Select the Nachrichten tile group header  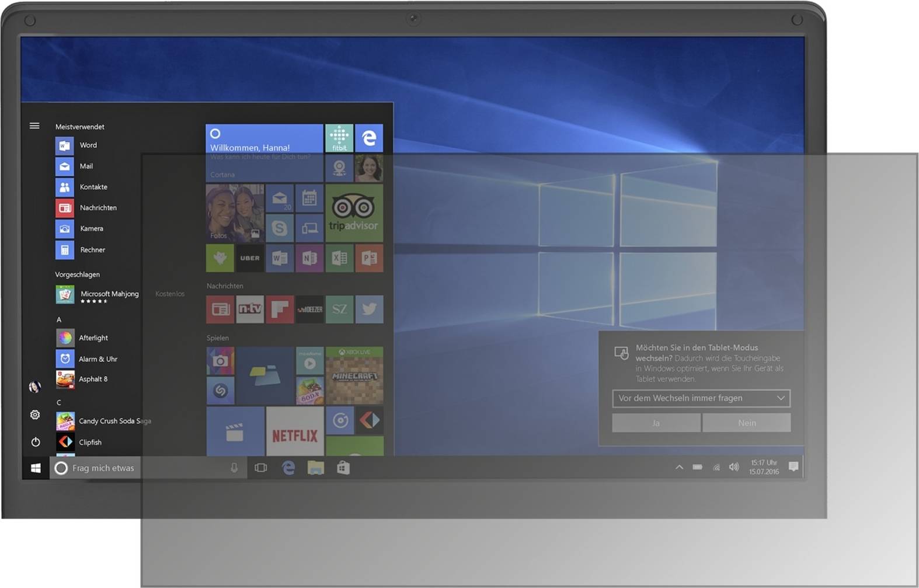click(225, 286)
